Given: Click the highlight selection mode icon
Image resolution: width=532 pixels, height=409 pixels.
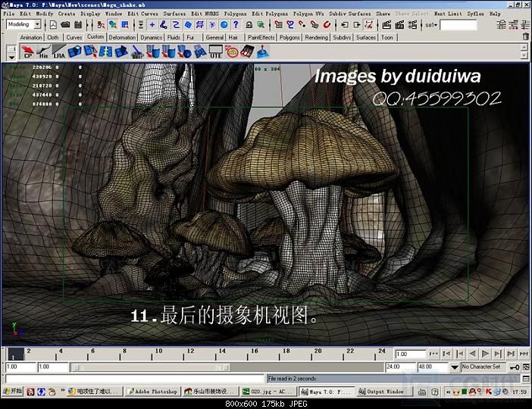Looking at the screenshot, I should pos(261,25).
